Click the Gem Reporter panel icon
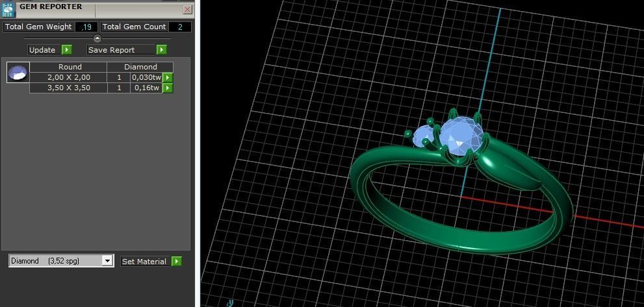 [8, 9]
